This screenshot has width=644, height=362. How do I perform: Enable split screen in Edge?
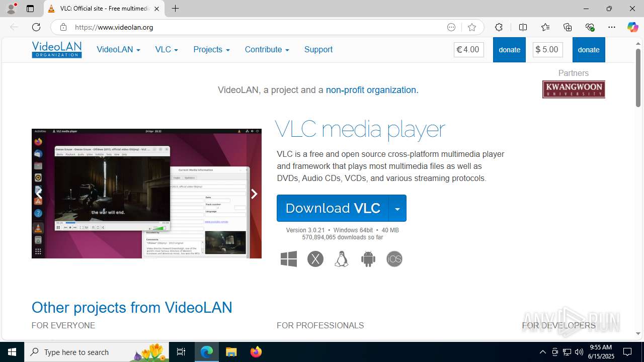[523, 27]
